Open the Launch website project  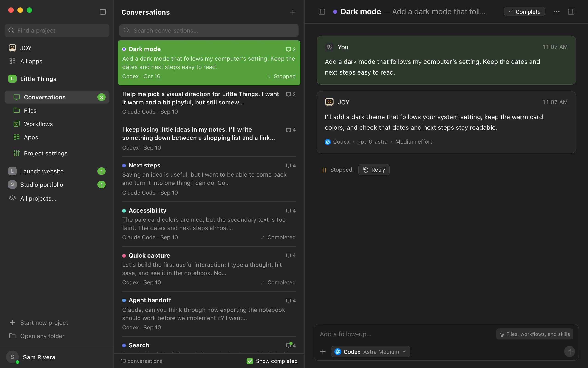[x=57, y=171]
